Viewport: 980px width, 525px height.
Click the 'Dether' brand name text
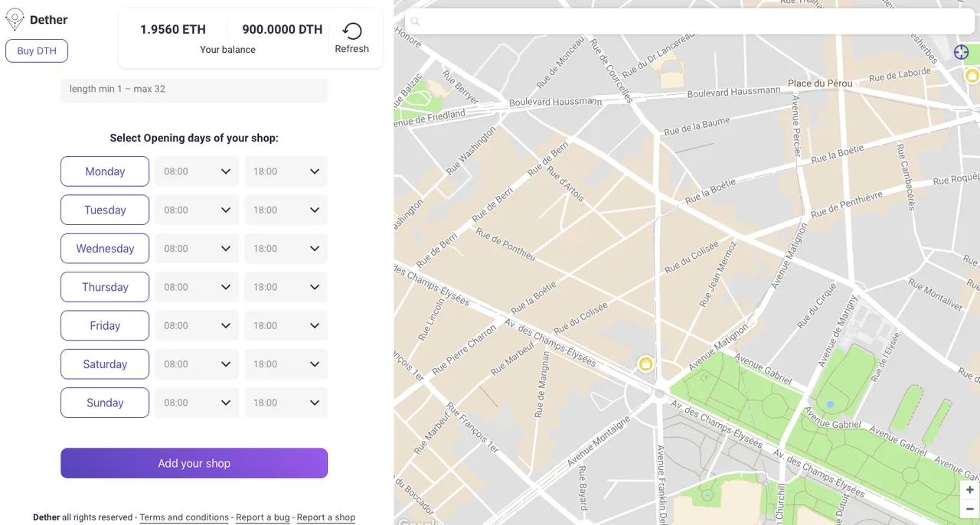click(x=49, y=20)
